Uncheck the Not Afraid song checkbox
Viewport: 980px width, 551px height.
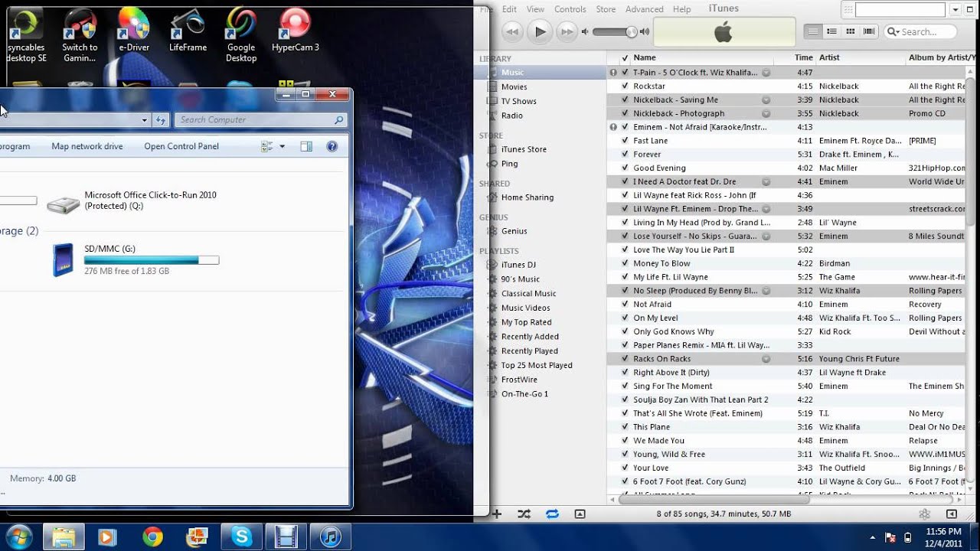(x=625, y=304)
